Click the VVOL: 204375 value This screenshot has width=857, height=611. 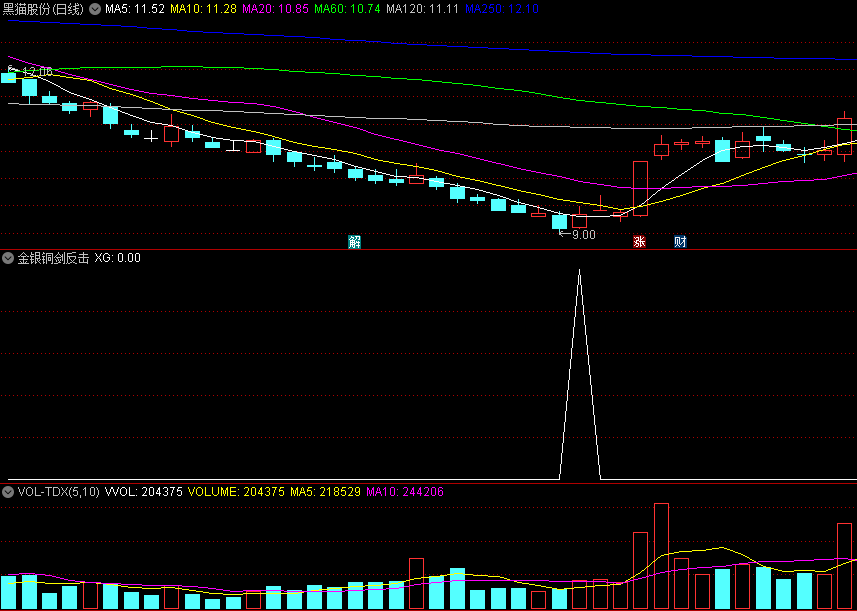click(144, 492)
